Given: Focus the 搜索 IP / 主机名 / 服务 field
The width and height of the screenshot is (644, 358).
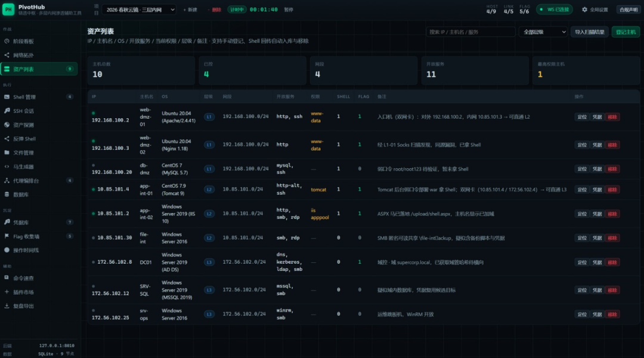Looking at the screenshot, I should pyautogui.click(x=470, y=32).
